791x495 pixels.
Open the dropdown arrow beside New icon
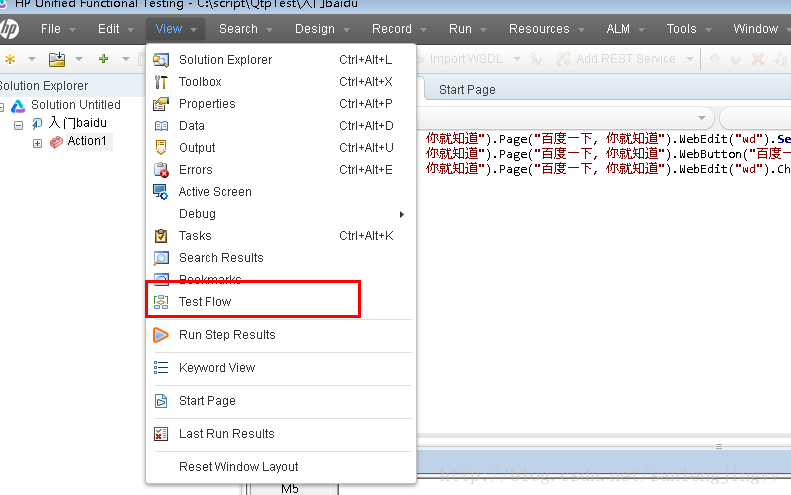coord(32,59)
